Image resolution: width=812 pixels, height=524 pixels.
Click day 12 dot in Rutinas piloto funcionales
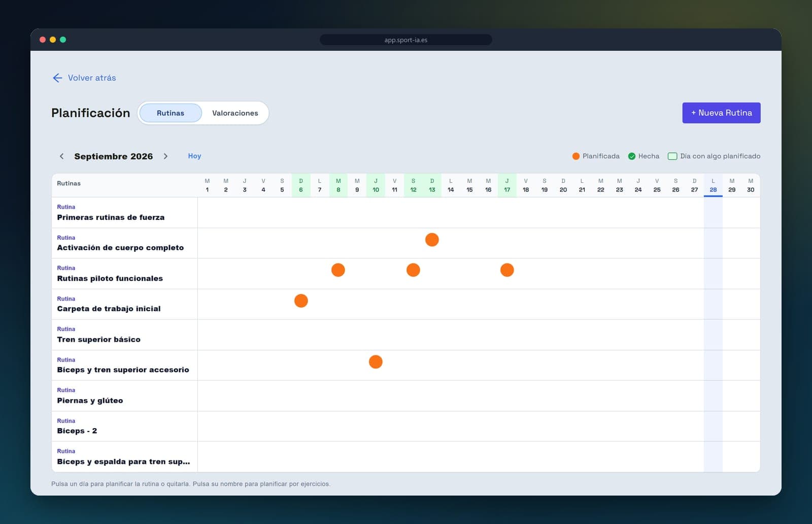(413, 270)
